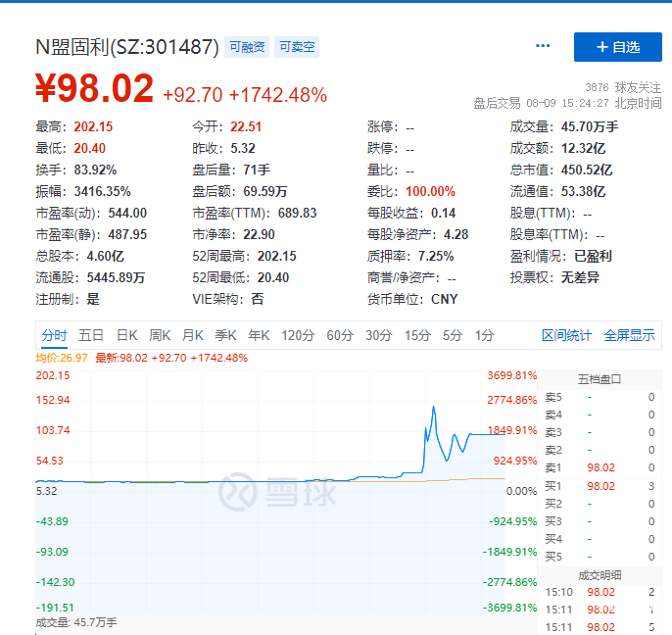Open 全屏显示 fullscreen chart view
The height and width of the screenshot is (635, 672).
coord(629,335)
